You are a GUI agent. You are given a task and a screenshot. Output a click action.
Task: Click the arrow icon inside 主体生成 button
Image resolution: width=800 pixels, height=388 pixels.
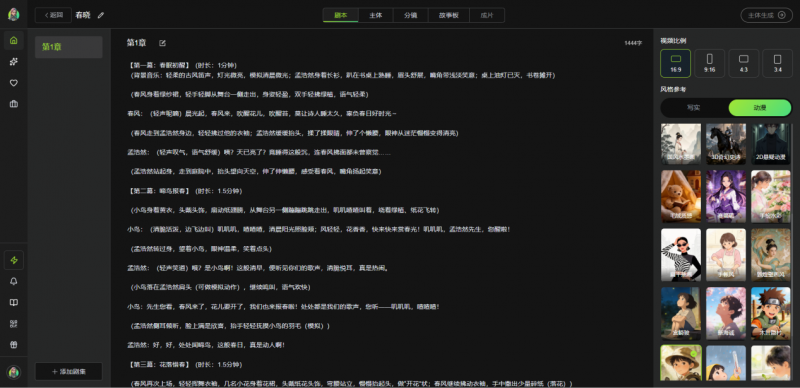point(782,15)
